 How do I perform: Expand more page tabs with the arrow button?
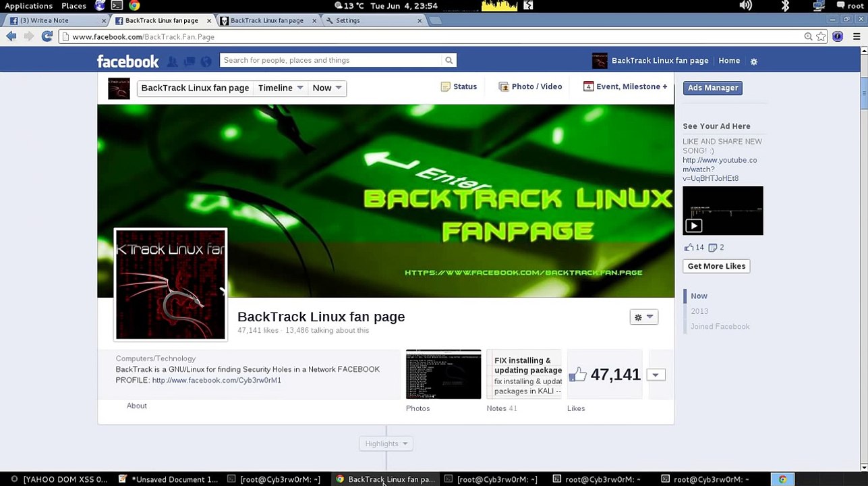pyautogui.click(x=656, y=375)
